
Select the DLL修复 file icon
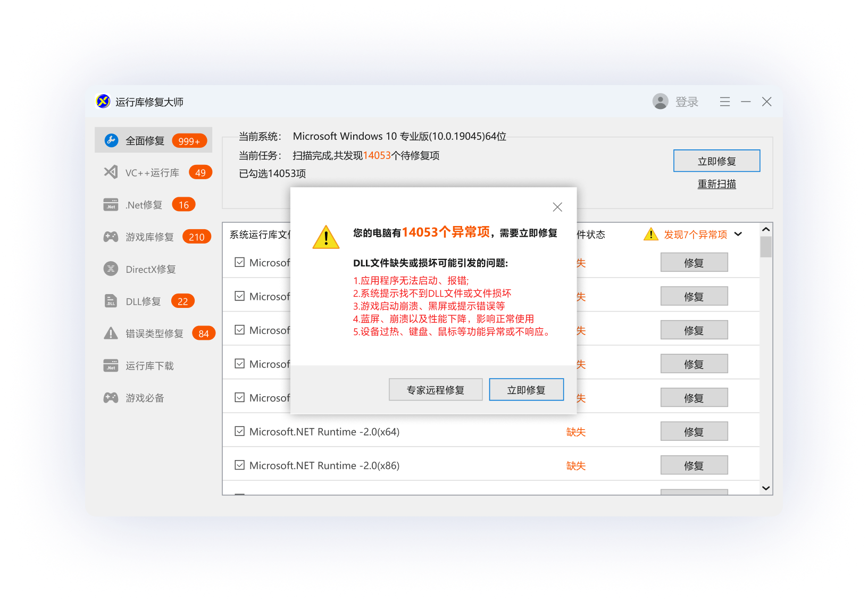click(x=111, y=301)
